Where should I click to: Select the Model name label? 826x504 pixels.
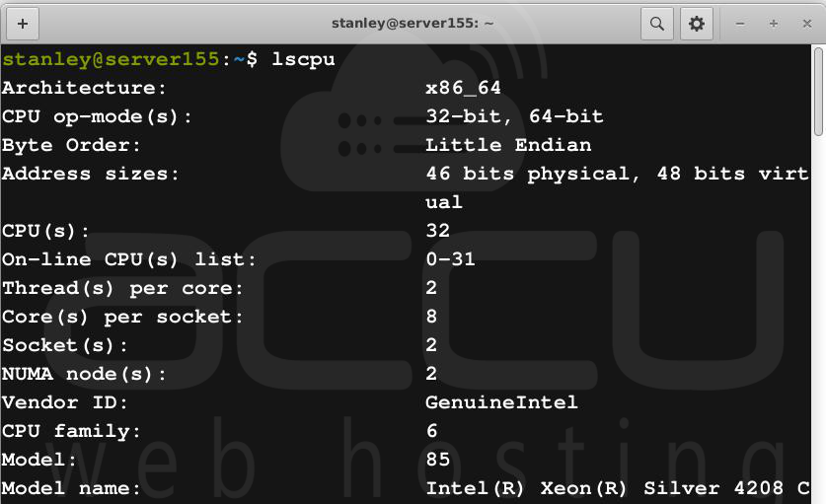tap(72, 488)
